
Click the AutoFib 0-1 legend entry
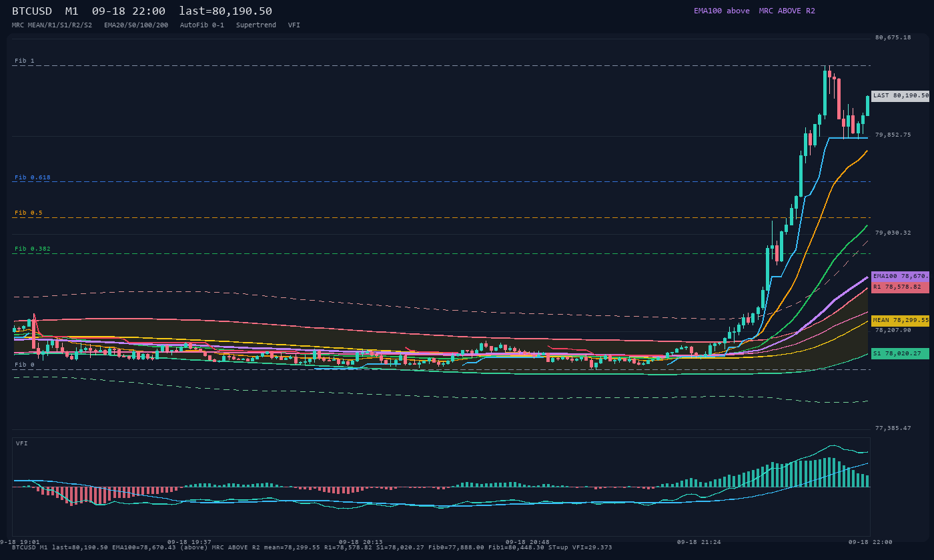click(x=202, y=25)
